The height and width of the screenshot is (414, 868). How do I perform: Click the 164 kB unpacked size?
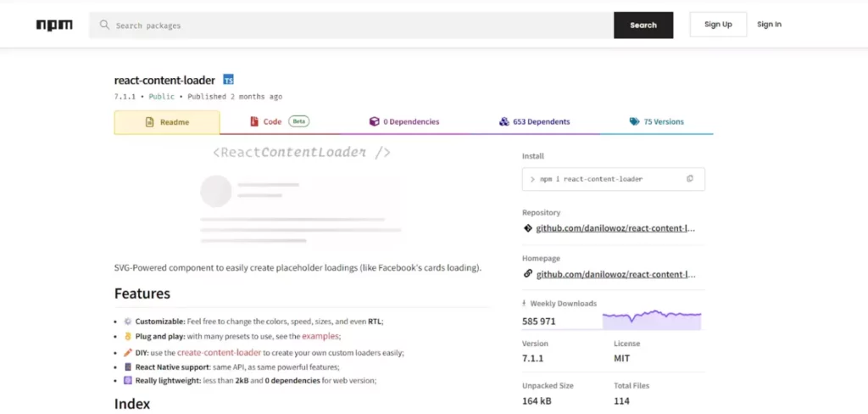coord(537,400)
